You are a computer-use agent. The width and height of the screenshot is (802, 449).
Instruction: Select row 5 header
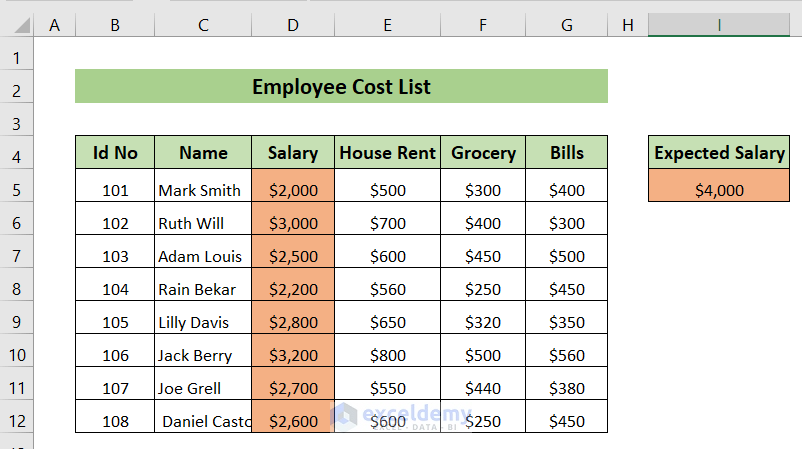(17, 190)
